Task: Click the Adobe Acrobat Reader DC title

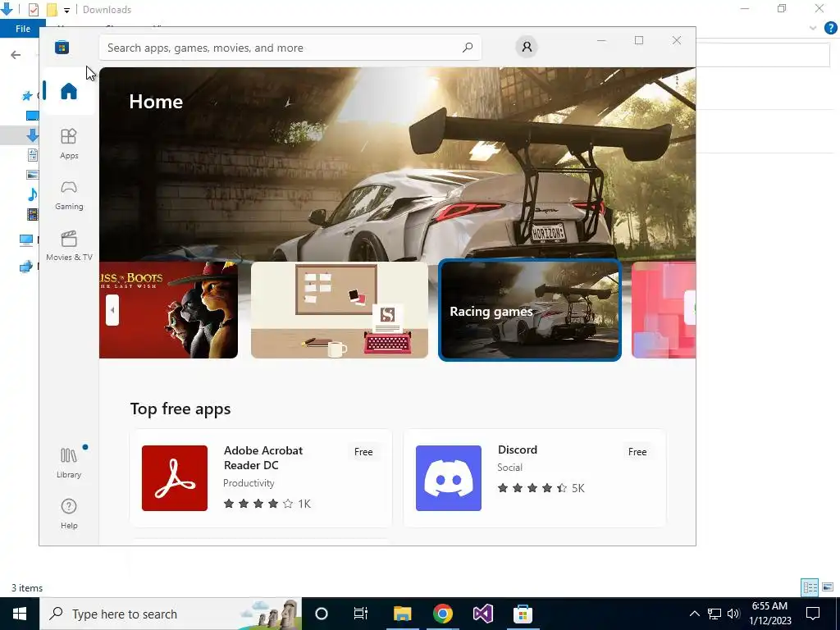Action: tap(263, 458)
